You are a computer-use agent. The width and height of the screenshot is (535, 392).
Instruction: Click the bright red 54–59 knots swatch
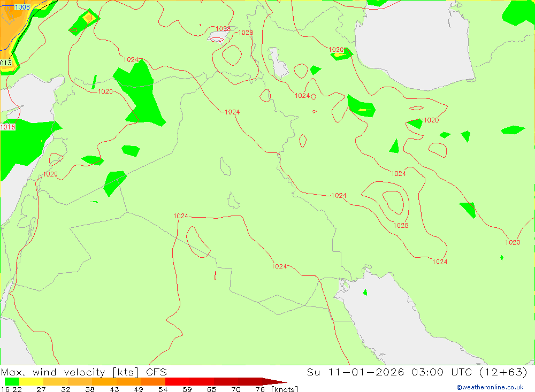pos(178,381)
